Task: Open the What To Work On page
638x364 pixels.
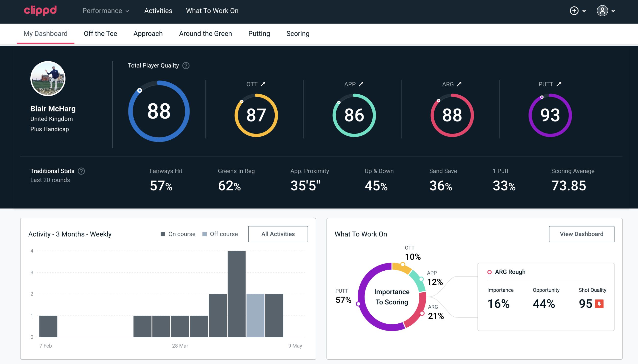Action: pos(212,11)
